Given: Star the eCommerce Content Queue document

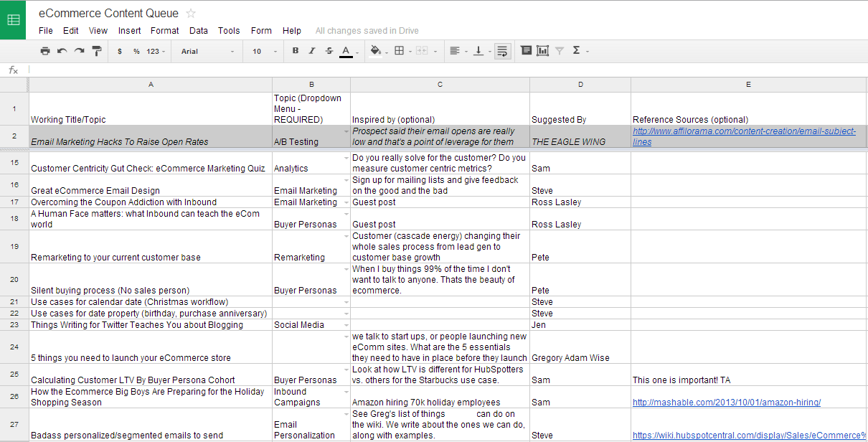Looking at the screenshot, I should point(191,13).
